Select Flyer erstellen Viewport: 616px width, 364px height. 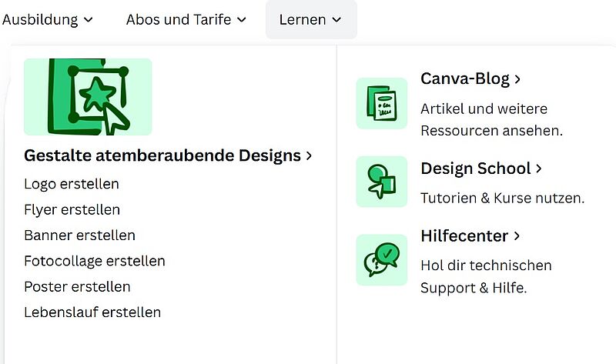click(x=72, y=209)
